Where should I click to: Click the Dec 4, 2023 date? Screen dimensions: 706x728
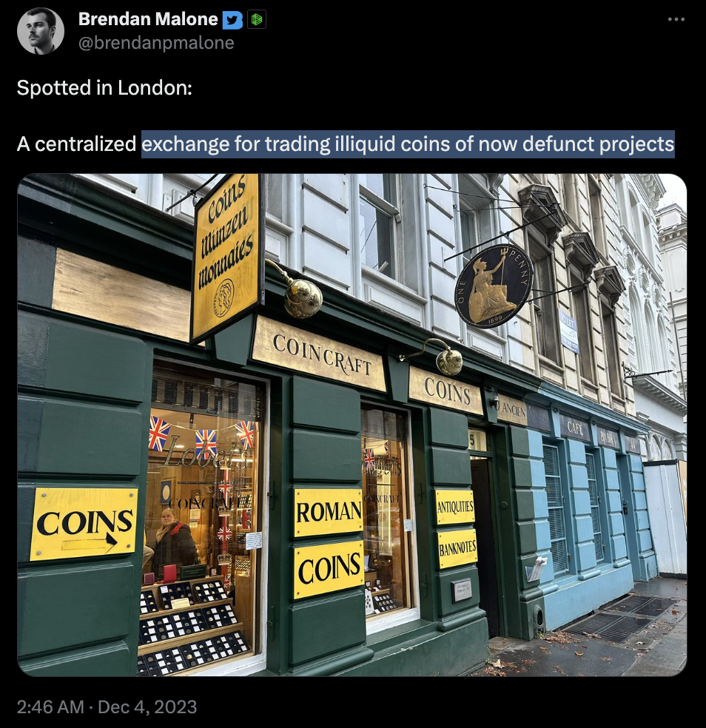point(148,707)
